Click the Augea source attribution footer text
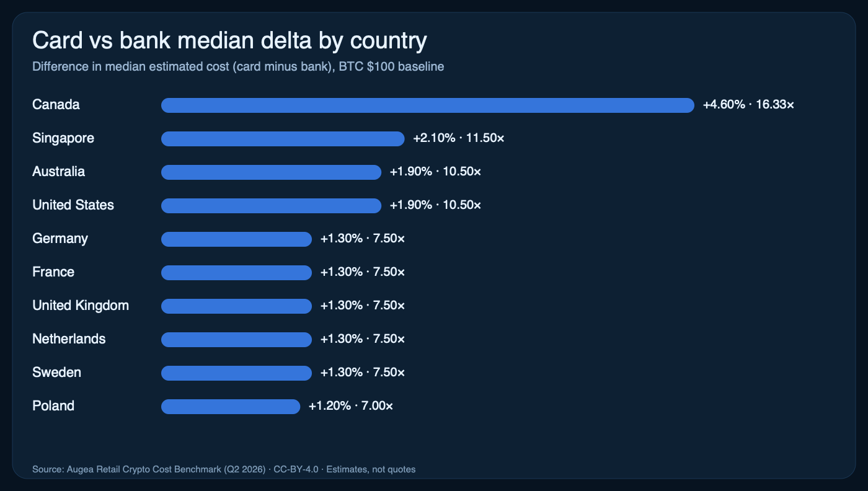Image resolution: width=868 pixels, height=491 pixels. pyautogui.click(x=224, y=469)
